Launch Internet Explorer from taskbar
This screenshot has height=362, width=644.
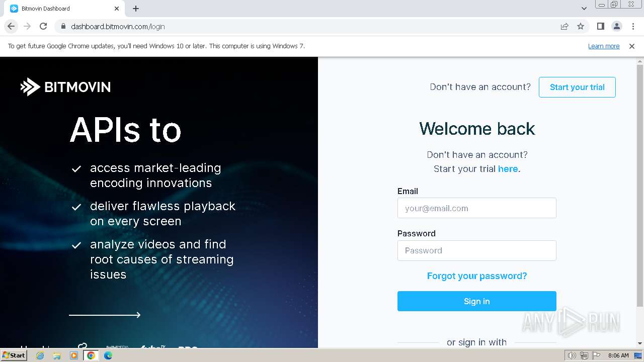coord(40,355)
